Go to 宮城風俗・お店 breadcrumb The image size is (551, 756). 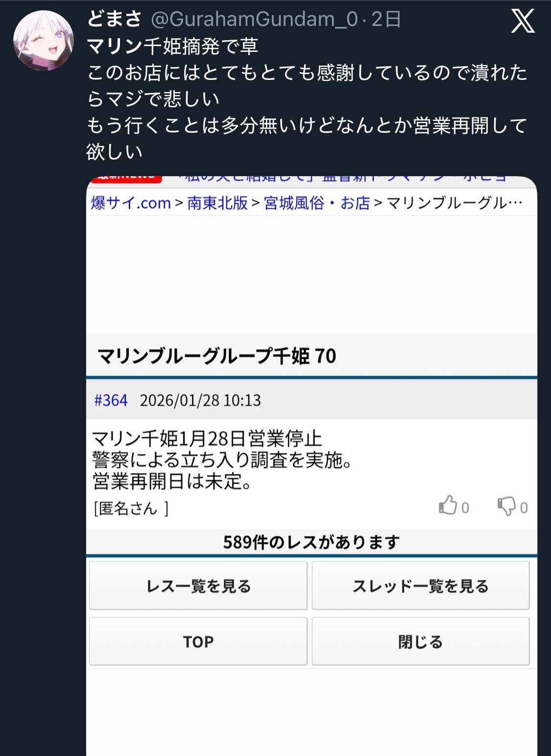(x=317, y=203)
